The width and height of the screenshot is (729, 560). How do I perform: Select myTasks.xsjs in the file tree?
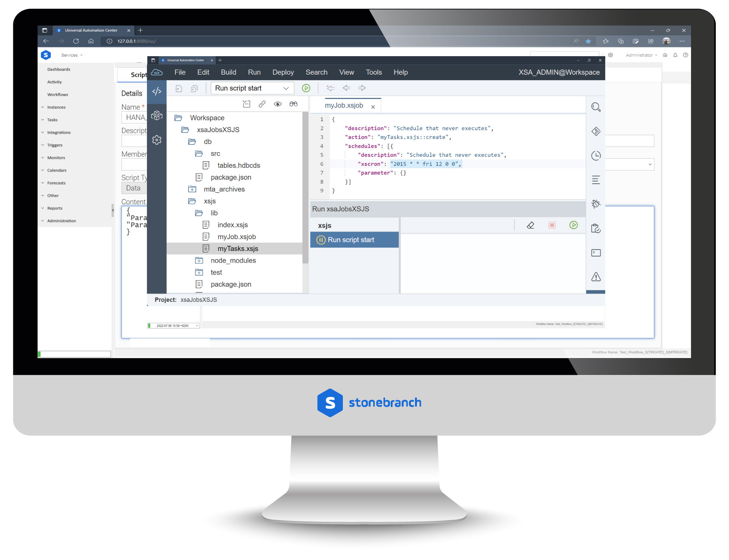coord(238,249)
